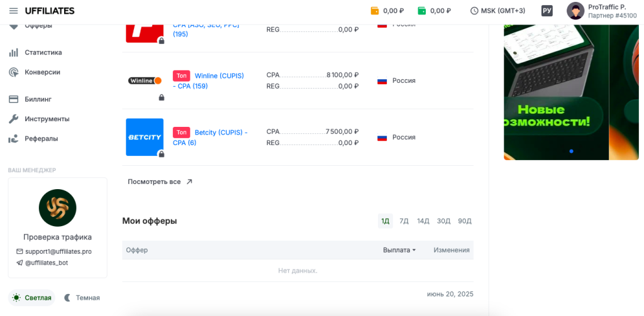The image size is (644, 316).
Task: Click the Winline offer logo
Action: point(145,81)
